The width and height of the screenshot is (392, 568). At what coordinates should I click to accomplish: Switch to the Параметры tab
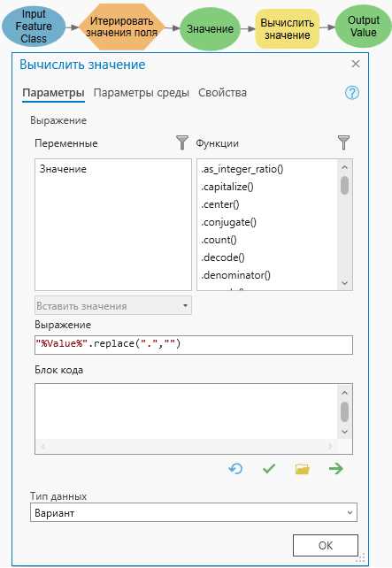(53, 93)
